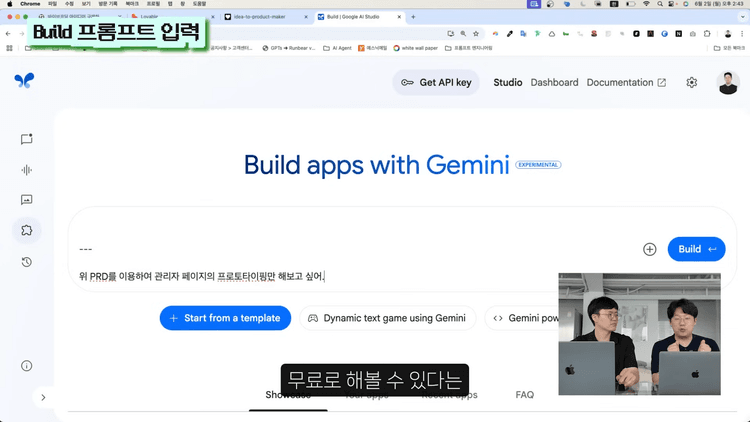The height and width of the screenshot is (422, 750).
Task: Click the info icon in sidebar
Action: coord(27,366)
